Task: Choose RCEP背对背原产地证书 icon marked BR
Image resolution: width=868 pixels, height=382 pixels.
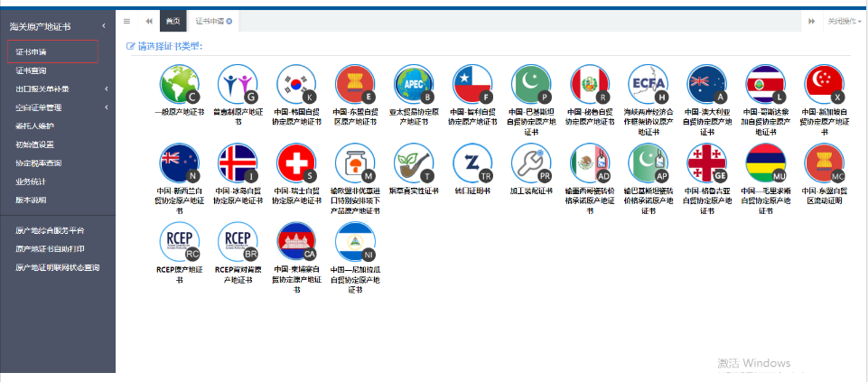Action: pos(238,241)
